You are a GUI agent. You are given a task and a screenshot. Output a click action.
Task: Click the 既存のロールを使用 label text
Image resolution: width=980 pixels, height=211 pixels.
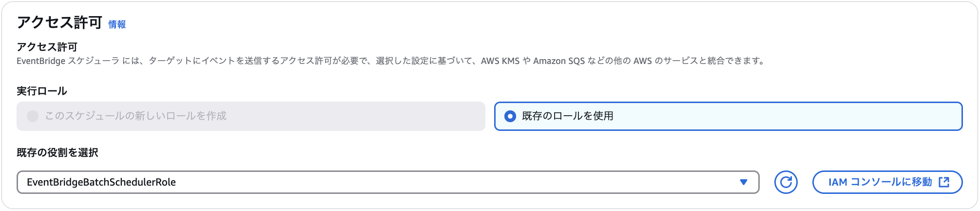coord(567,116)
